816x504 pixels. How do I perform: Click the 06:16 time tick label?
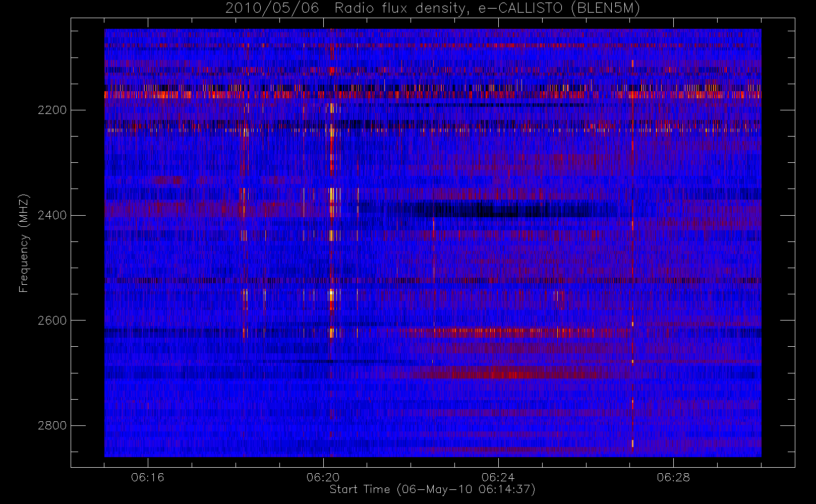pyautogui.click(x=148, y=477)
